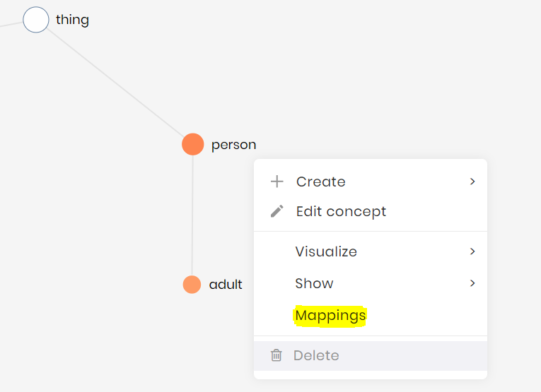Choose Create from the context menu
The height and width of the screenshot is (392, 541).
coord(320,182)
